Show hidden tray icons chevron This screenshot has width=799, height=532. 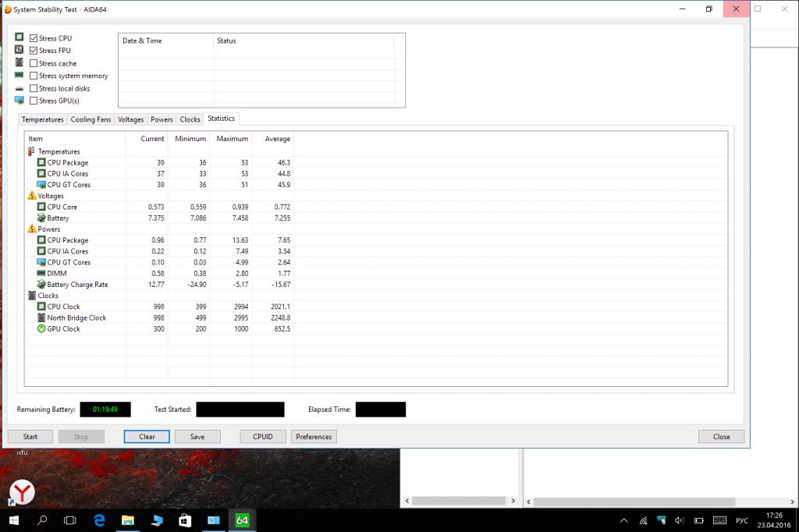click(x=623, y=521)
